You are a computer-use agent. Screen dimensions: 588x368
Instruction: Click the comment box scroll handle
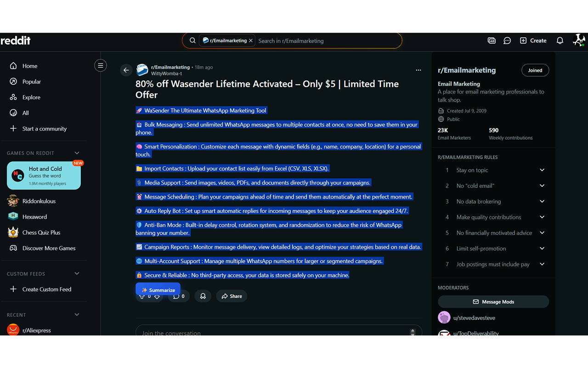tap(413, 332)
